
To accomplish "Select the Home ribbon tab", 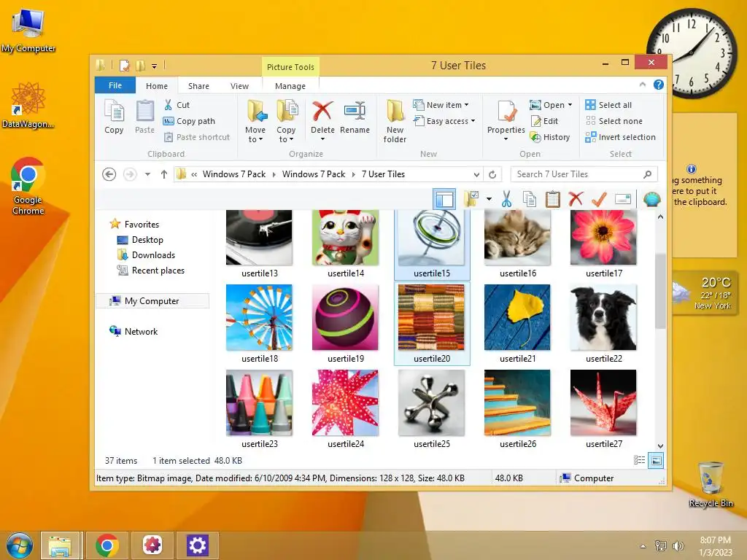I will tap(157, 86).
